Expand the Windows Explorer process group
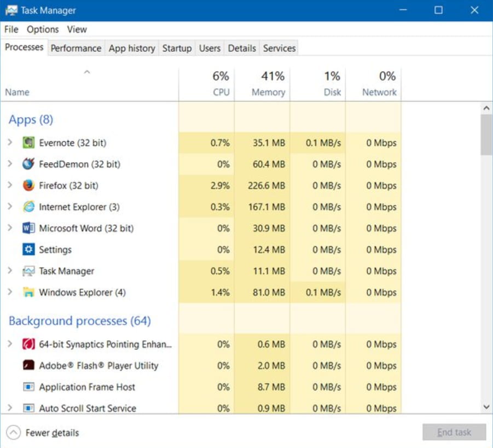The width and height of the screenshot is (493, 448). pos(10,292)
